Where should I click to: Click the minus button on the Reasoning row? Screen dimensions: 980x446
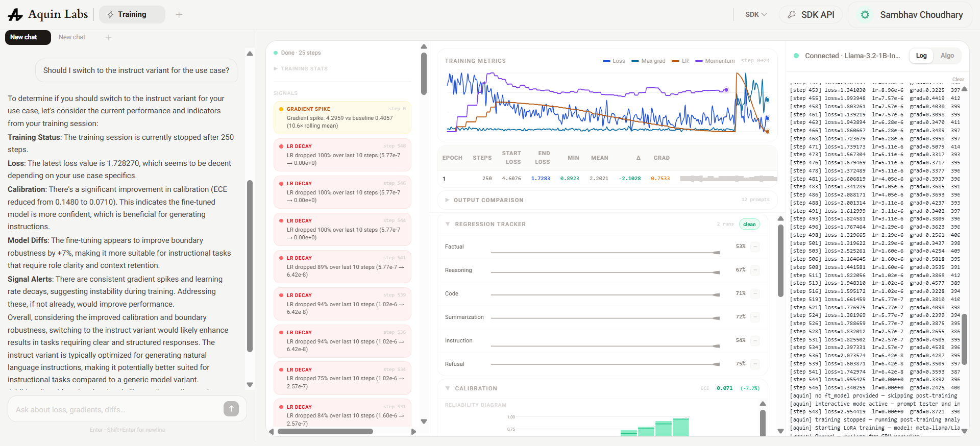(755, 270)
